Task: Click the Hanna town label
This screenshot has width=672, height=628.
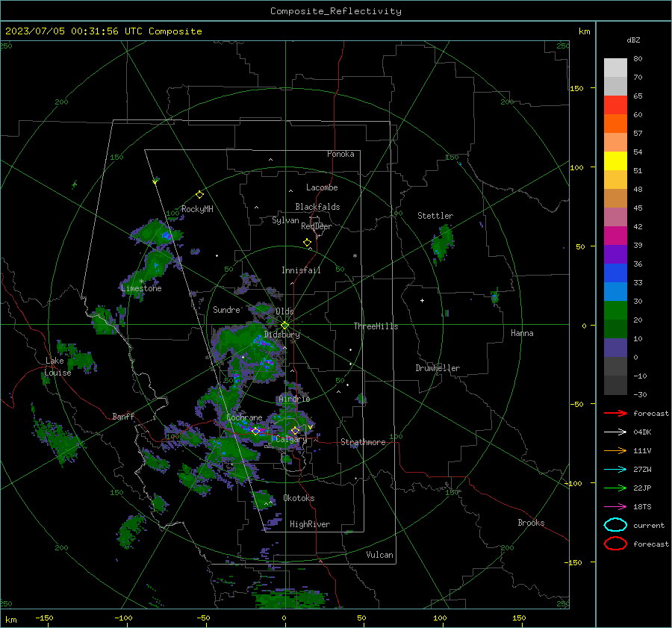Action: pos(522,333)
